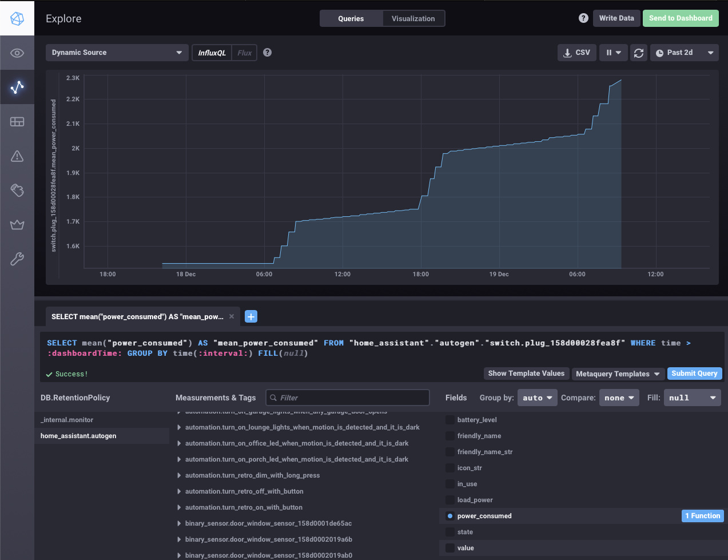The height and width of the screenshot is (560, 728).
Task: Open the Past 2d time range dropdown
Action: (684, 53)
